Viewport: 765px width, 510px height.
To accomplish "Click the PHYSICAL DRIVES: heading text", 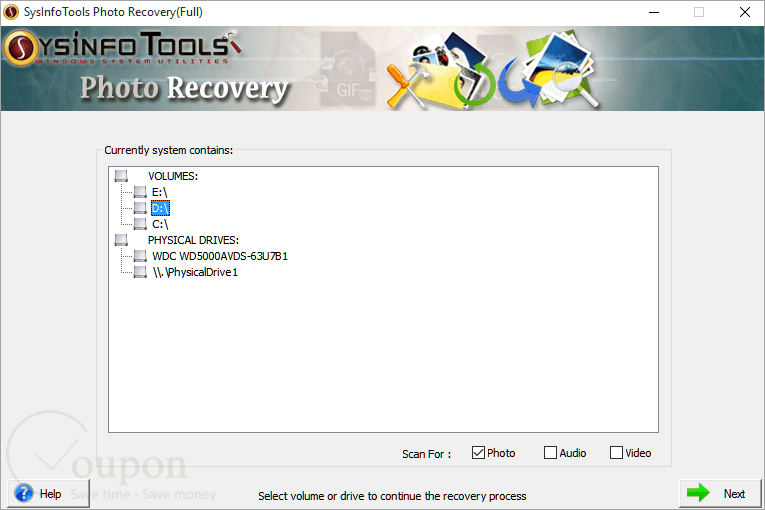I will [194, 240].
